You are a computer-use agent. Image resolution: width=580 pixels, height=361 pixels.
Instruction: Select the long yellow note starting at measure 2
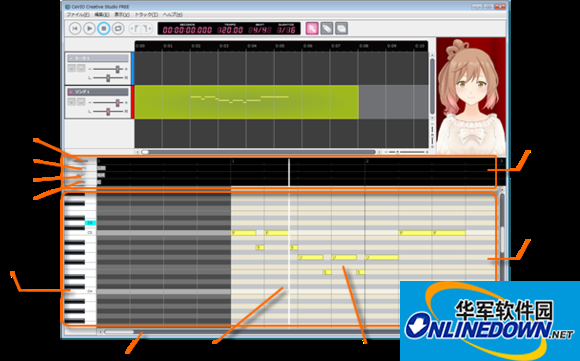coord(382,257)
